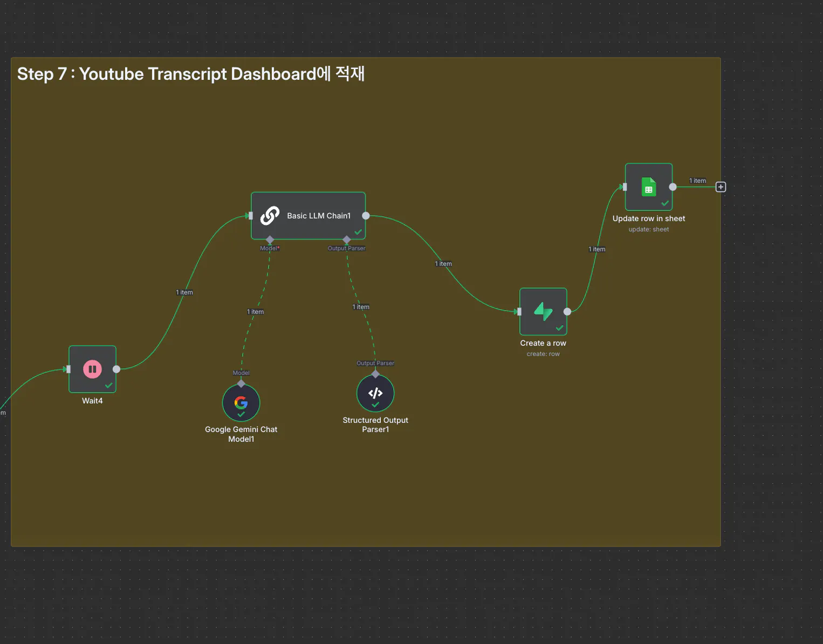823x644 pixels.
Task: Click the Basic LLM Chain1 output connector
Action: point(366,216)
